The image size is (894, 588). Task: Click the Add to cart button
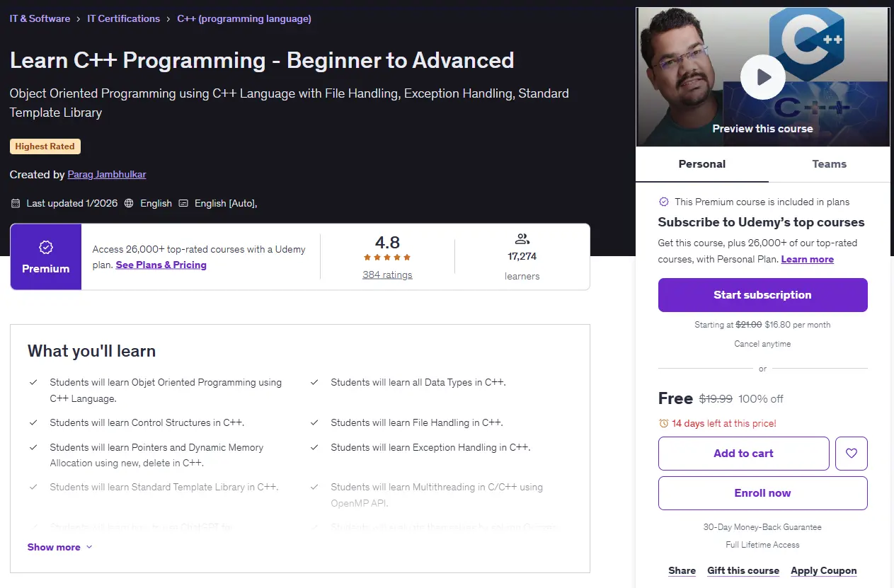point(744,454)
